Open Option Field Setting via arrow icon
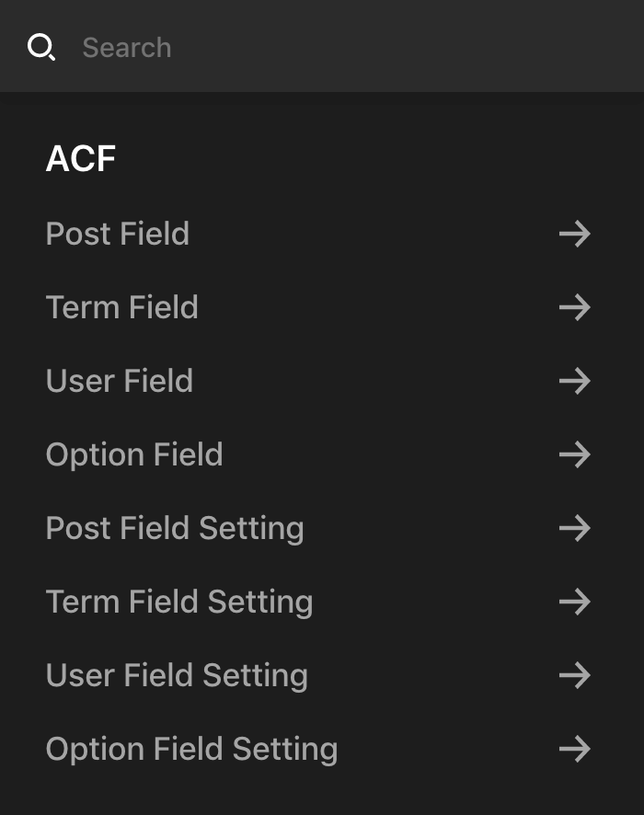 click(x=574, y=749)
